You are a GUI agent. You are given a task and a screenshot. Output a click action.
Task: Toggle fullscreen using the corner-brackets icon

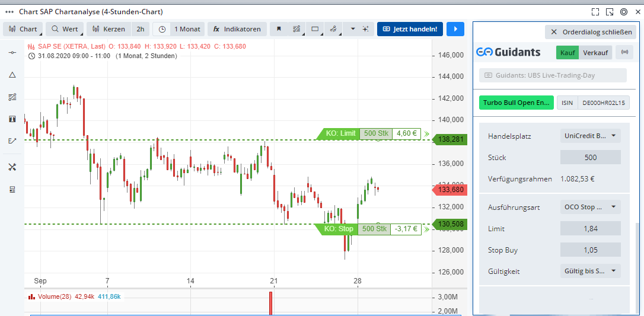(x=595, y=12)
